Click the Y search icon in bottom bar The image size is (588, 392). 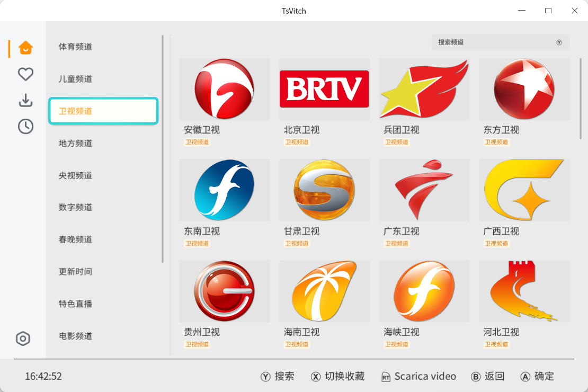(x=263, y=376)
